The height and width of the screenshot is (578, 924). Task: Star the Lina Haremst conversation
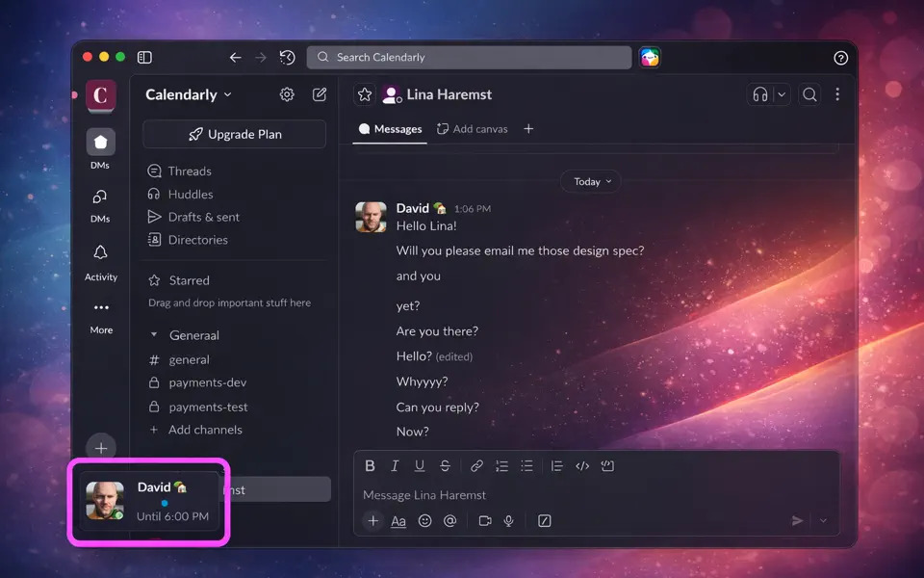(x=365, y=94)
